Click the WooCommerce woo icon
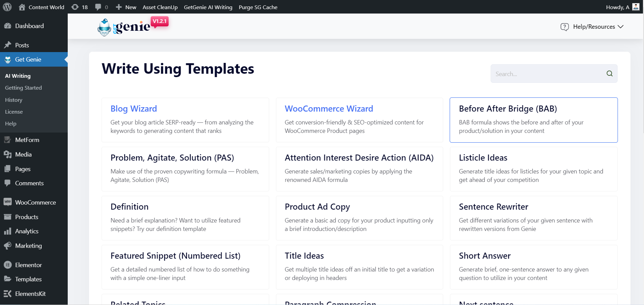Image resolution: width=644 pixels, height=305 pixels. click(8, 202)
